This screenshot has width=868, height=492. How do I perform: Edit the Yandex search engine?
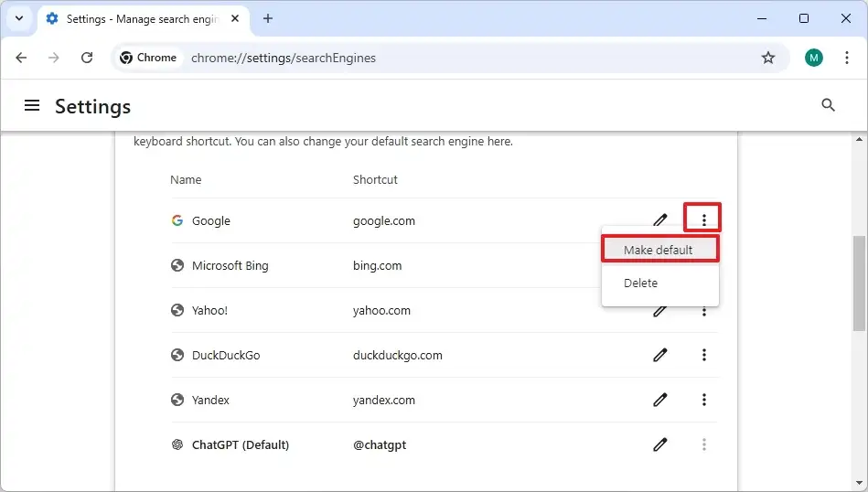click(659, 400)
